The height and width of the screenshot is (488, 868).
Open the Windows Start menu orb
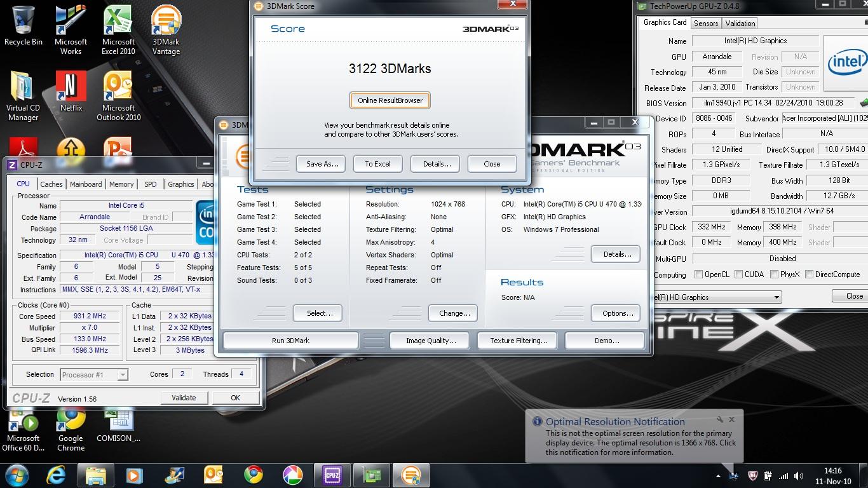coord(17,475)
